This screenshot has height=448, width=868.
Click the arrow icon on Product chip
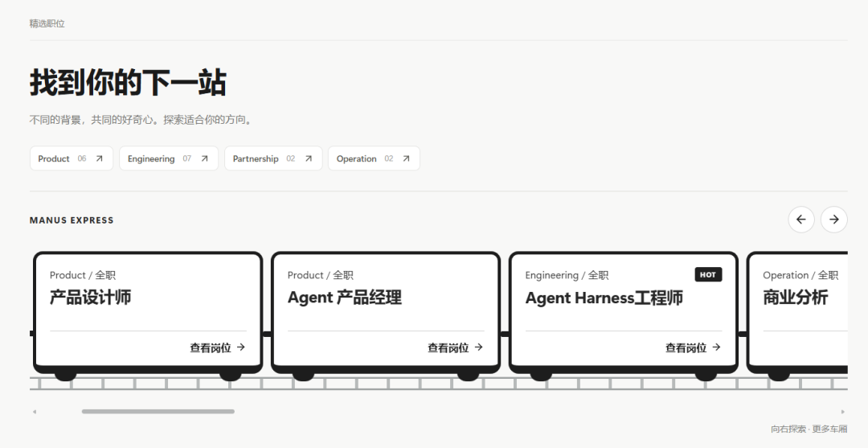point(99,158)
